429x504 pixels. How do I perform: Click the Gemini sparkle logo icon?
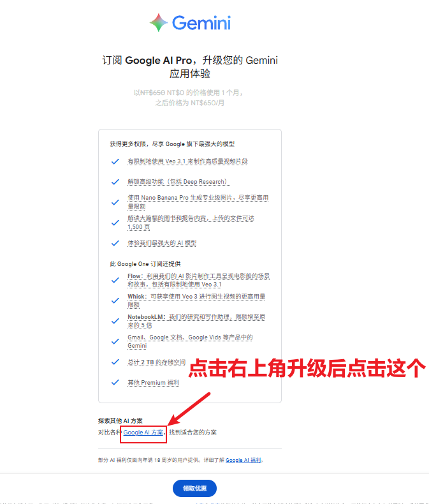[159, 22]
